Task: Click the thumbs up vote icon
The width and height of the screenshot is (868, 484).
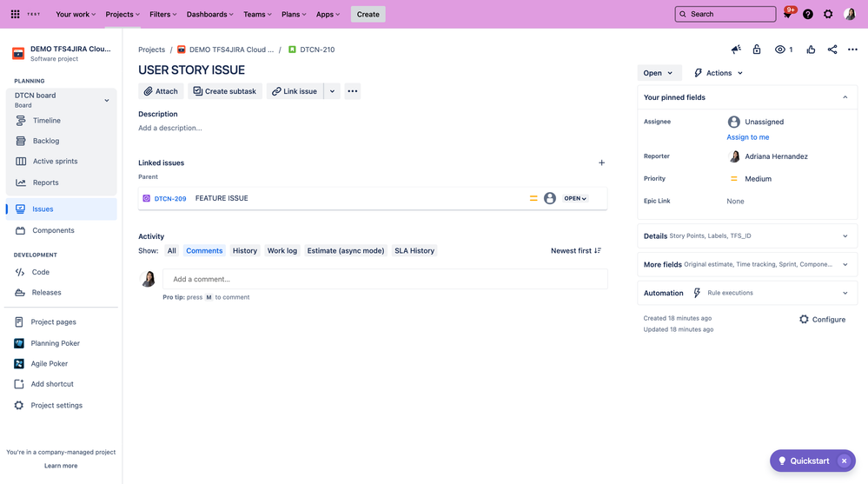Action: click(811, 50)
